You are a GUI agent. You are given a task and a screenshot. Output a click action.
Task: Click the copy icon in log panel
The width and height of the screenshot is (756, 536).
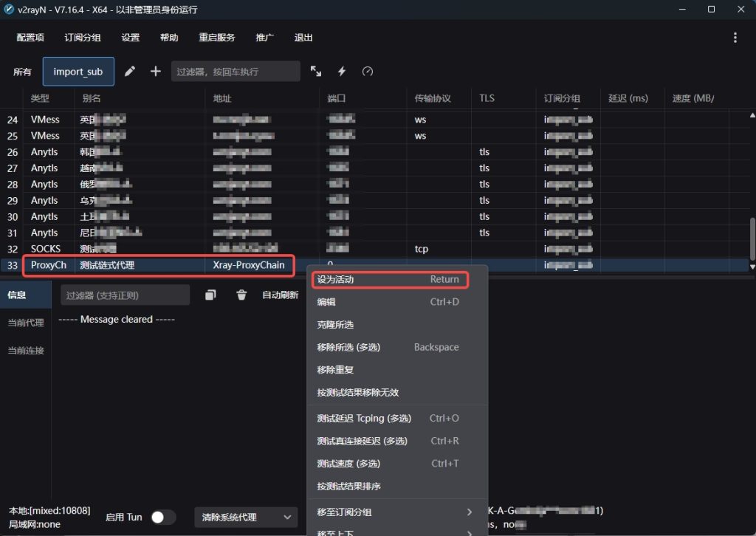point(211,295)
